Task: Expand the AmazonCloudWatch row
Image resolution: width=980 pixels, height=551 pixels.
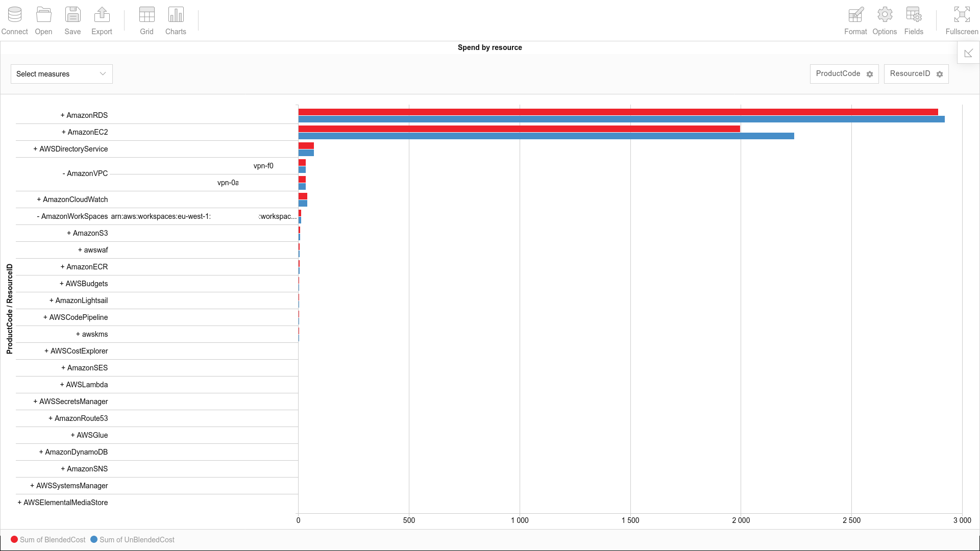Action: [72, 199]
